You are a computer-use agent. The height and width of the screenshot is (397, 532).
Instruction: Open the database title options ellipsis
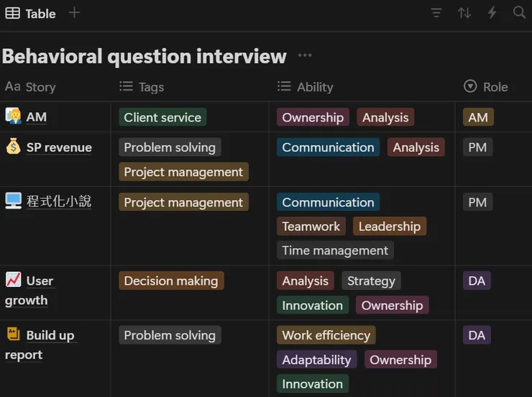click(x=305, y=55)
